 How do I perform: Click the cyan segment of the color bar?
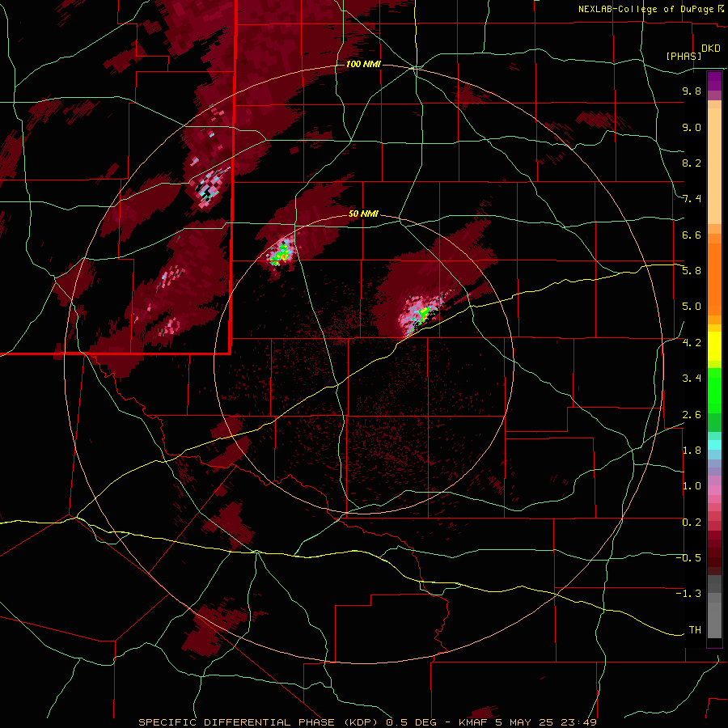tap(714, 445)
